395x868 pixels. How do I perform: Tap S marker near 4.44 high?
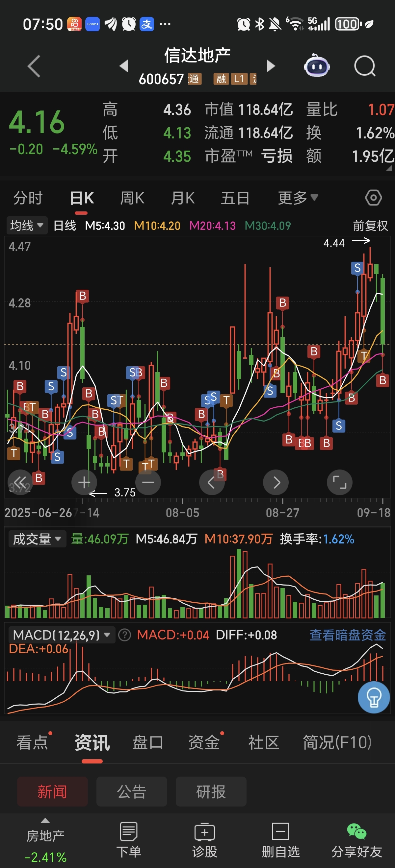tap(357, 268)
